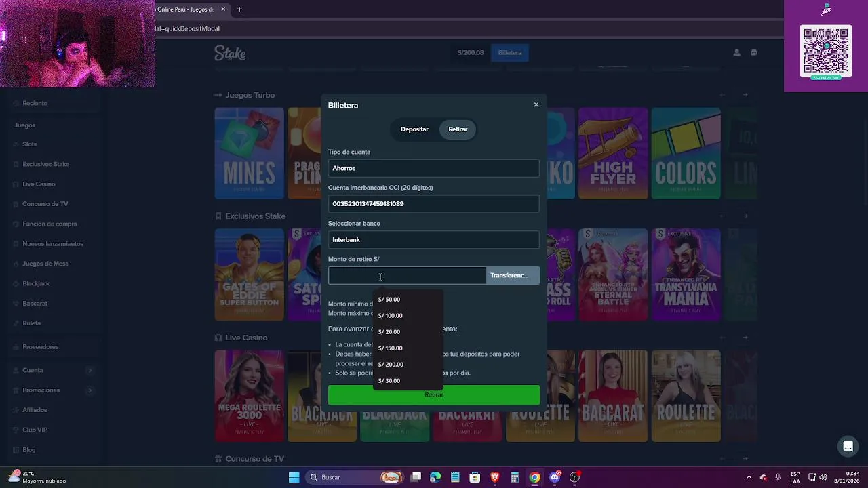
Task: Open the Transylvania Mania game thumbnail
Action: pos(686,274)
